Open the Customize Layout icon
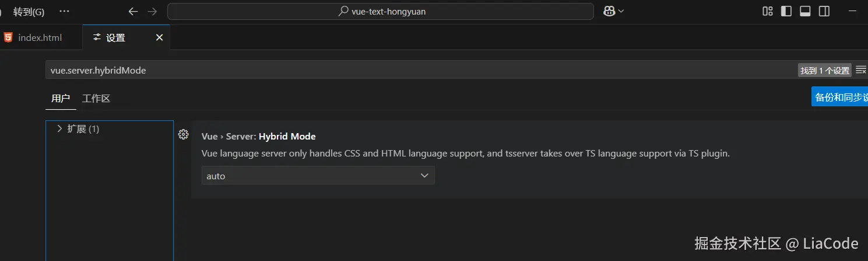Image resolution: width=868 pixels, height=261 pixels. coord(768,11)
